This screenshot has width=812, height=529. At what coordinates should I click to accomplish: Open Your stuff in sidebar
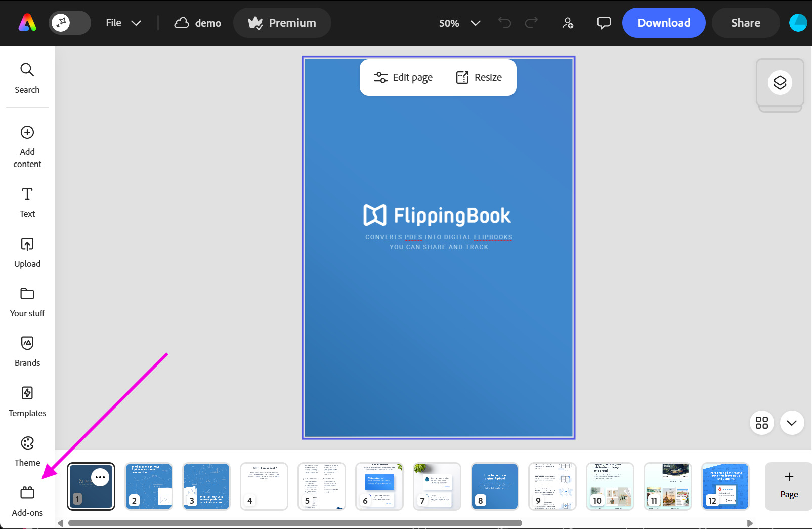(27, 302)
